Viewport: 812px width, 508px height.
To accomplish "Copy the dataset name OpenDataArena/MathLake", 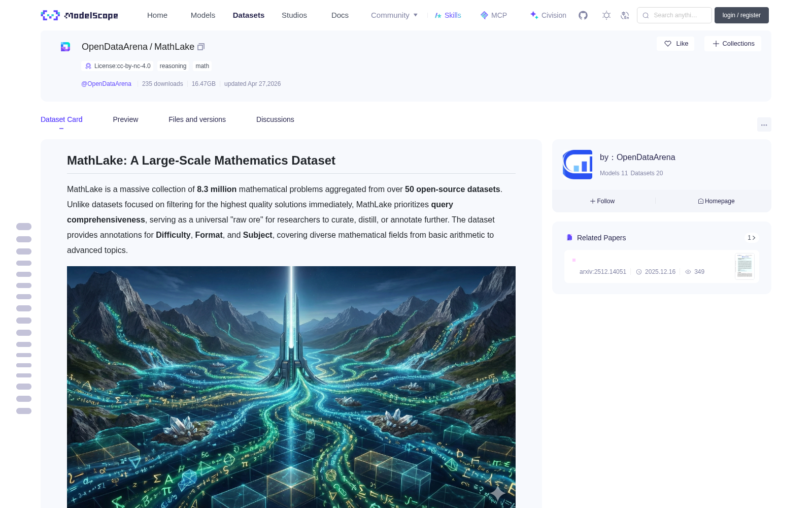I will pyautogui.click(x=201, y=47).
